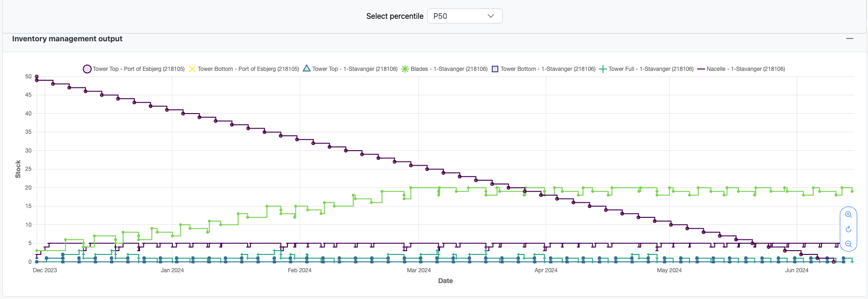Viewport: 868px width, 299px height.
Task: Click legend text Tower Top - Port of Esbjerg (218105)
Action: pos(139,69)
